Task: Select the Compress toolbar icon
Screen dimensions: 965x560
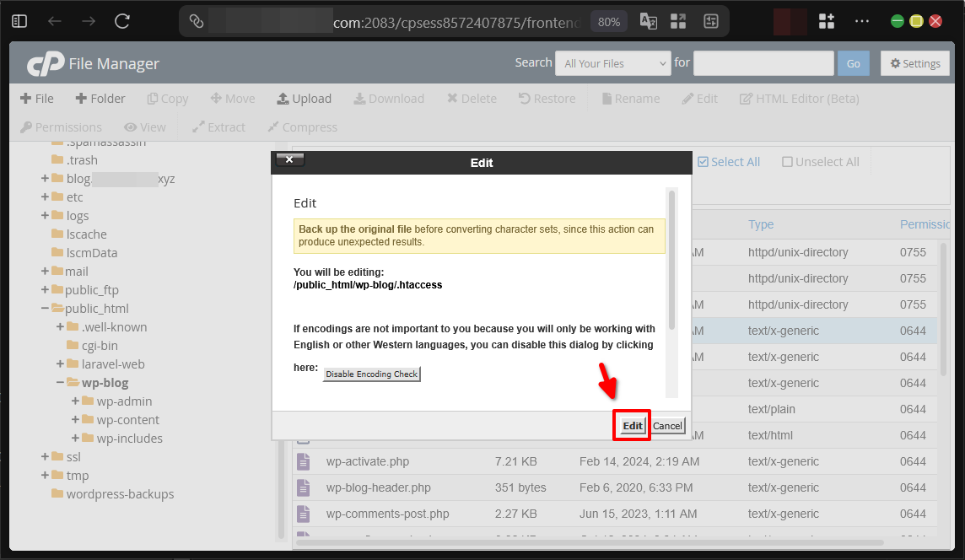Action: [301, 127]
